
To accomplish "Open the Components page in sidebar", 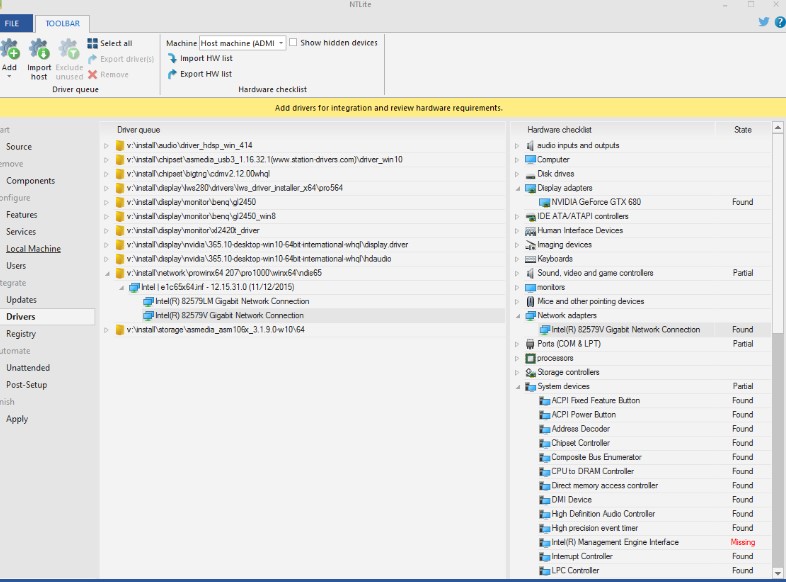I will tap(30, 181).
